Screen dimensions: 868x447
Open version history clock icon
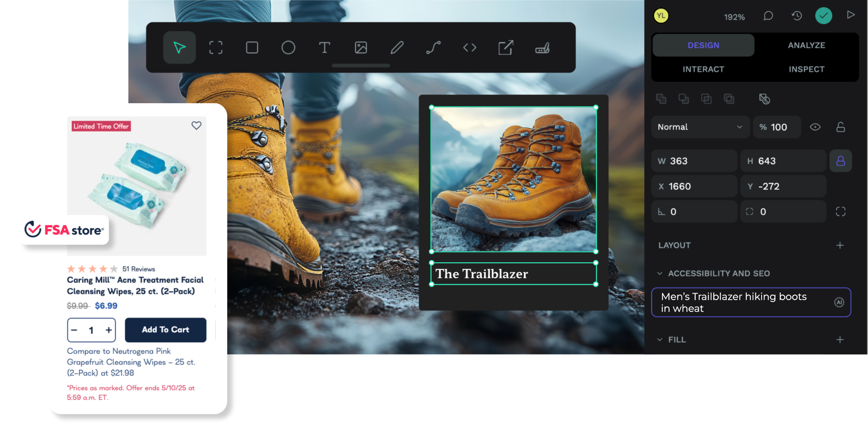click(797, 16)
